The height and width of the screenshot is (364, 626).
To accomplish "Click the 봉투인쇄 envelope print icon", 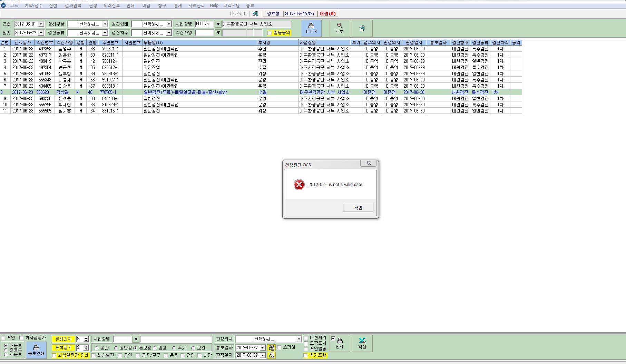I will click(x=36, y=350).
